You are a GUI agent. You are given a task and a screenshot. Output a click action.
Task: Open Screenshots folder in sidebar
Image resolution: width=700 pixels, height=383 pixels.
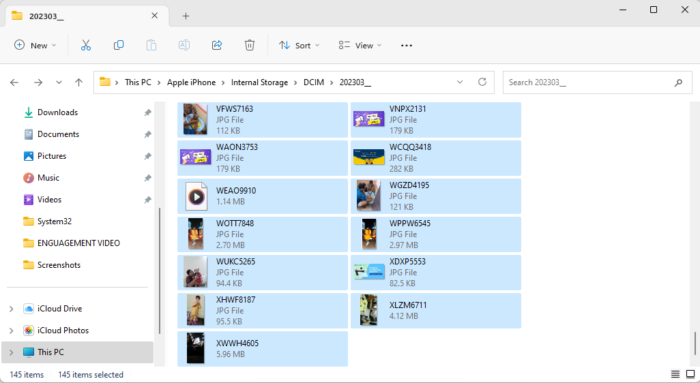pos(59,265)
